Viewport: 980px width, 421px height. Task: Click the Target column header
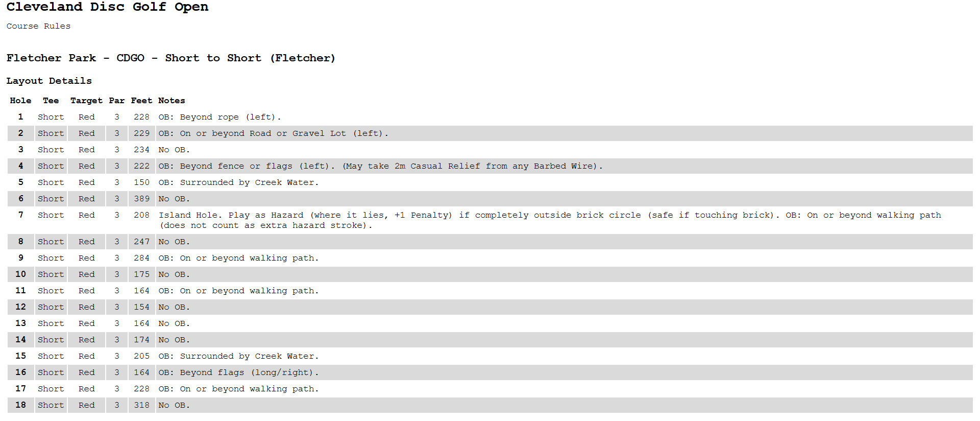[x=86, y=101]
